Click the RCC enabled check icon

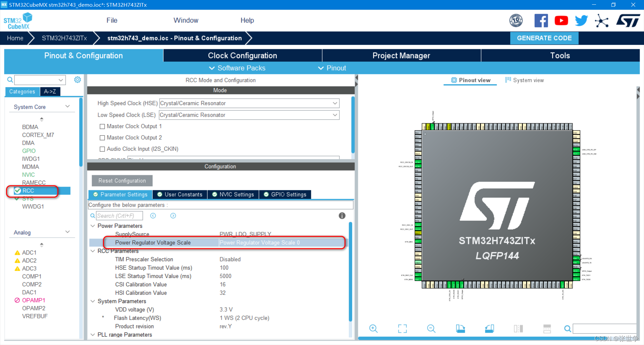tap(18, 191)
